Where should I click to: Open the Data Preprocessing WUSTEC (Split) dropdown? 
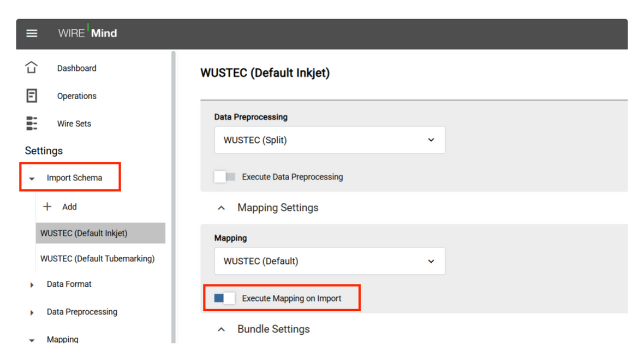pos(330,140)
